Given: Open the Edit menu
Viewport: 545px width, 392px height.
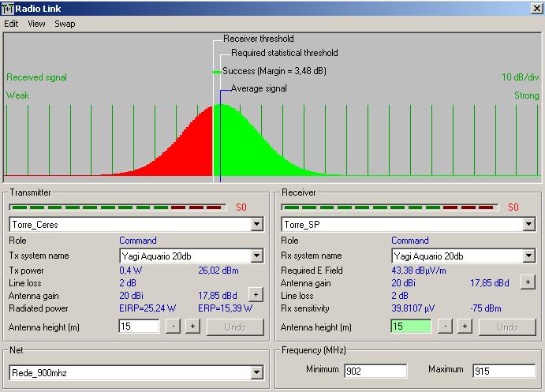Looking at the screenshot, I should tap(11, 24).
